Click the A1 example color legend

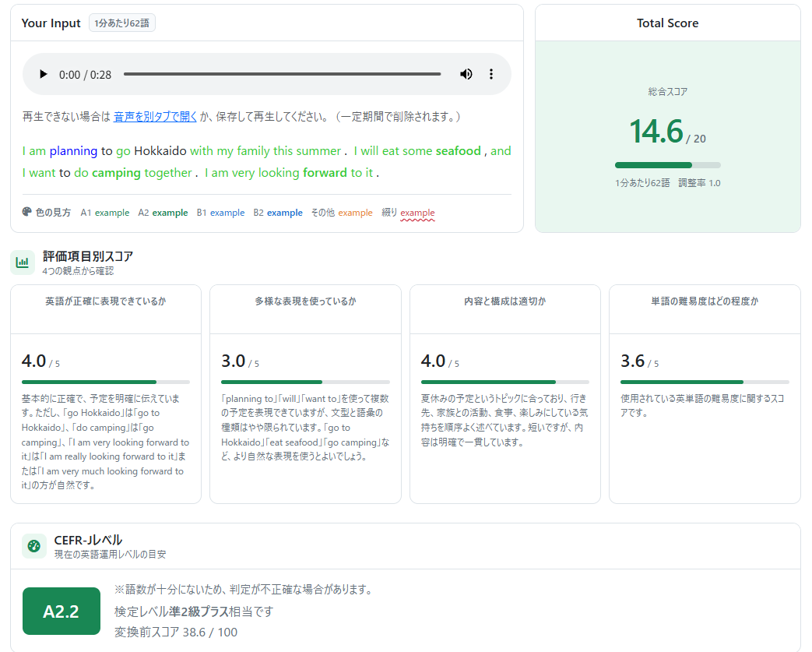(x=104, y=213)
